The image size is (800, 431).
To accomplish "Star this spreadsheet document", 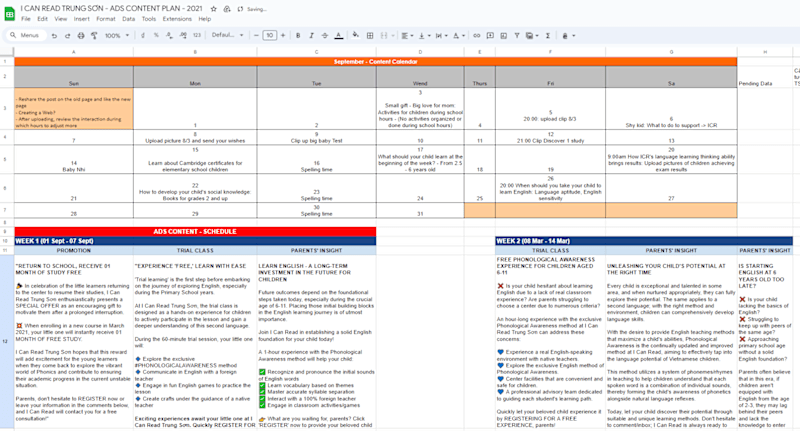I will [x=214, y=9].
